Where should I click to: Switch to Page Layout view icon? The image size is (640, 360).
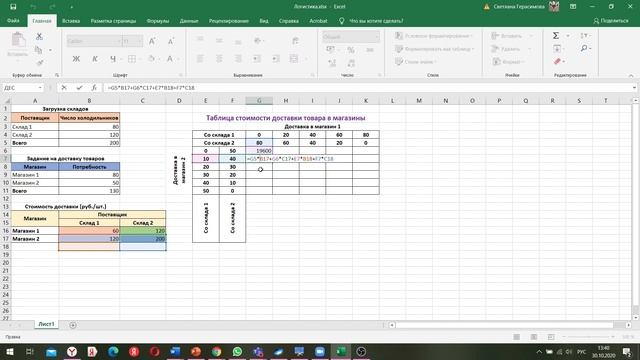(x=534, y=337)
